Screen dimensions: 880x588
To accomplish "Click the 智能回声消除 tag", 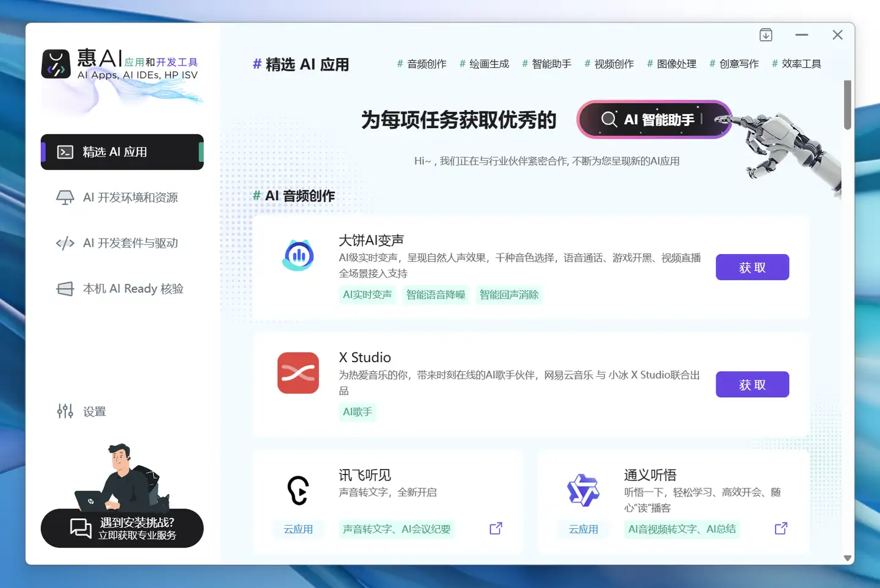I will tap(509, 295).
